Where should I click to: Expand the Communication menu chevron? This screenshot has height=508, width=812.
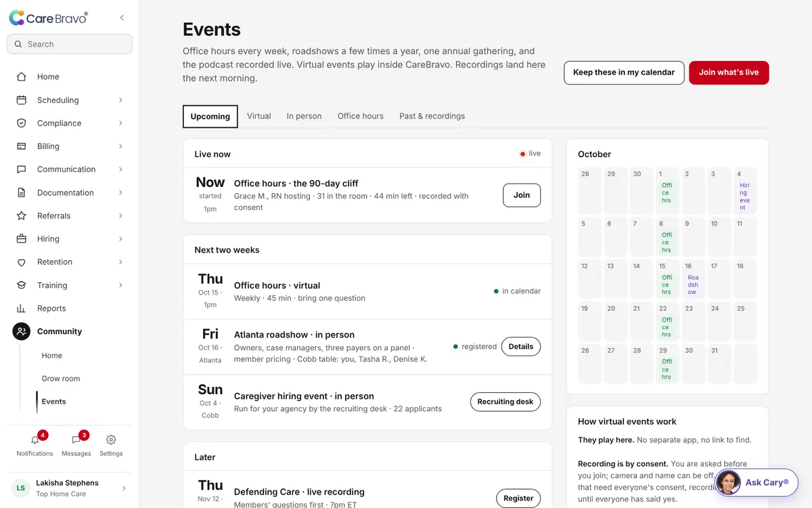(x=120, y=169)
